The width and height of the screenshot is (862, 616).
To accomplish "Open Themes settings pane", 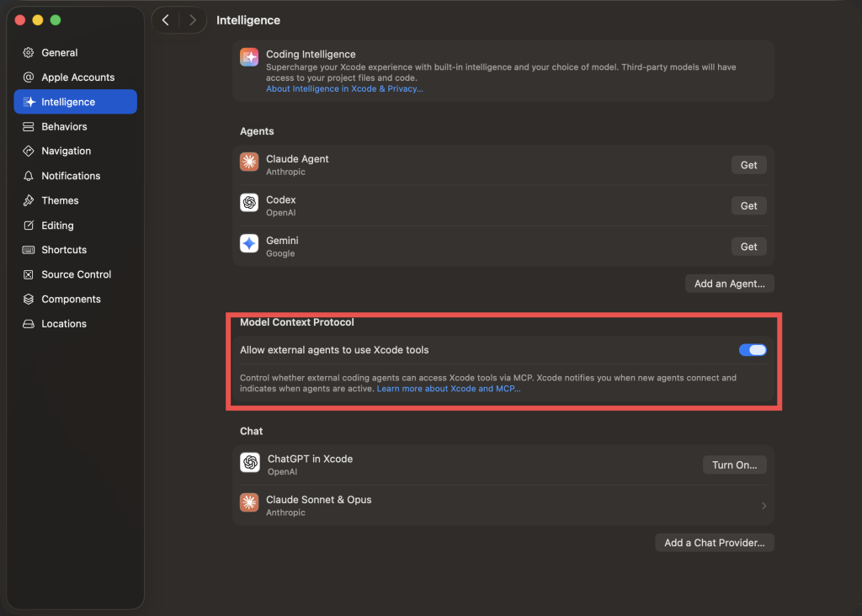I will 75,200.
